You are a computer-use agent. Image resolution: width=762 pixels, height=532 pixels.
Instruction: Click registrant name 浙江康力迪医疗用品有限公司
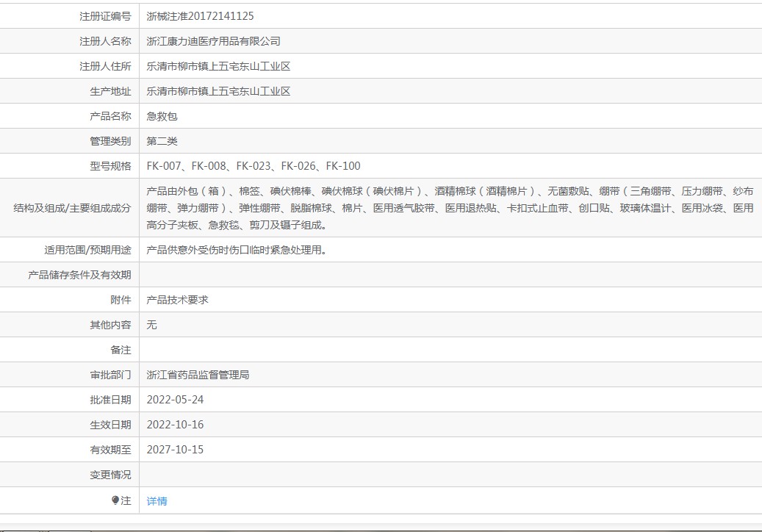click(213, 41)
